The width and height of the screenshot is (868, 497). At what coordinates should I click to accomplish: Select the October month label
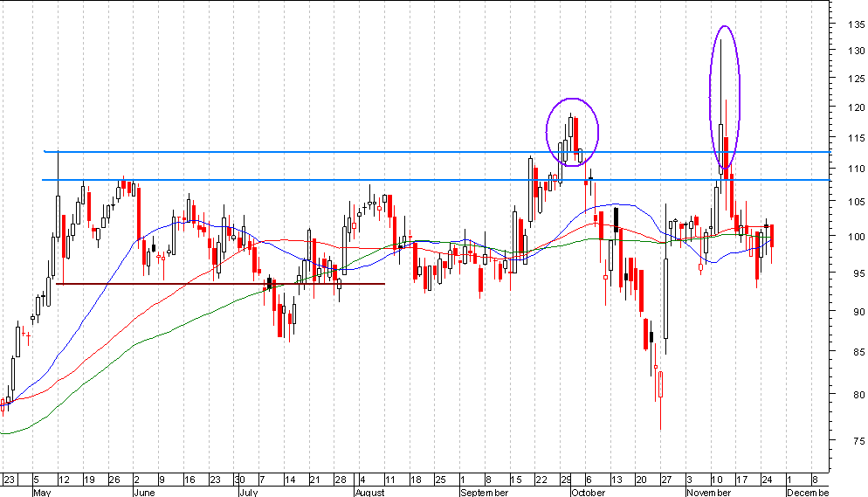[588, 492]
